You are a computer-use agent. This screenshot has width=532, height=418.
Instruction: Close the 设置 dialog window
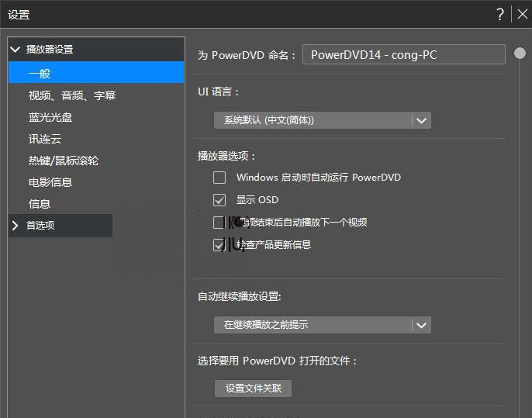pos(523,14)
